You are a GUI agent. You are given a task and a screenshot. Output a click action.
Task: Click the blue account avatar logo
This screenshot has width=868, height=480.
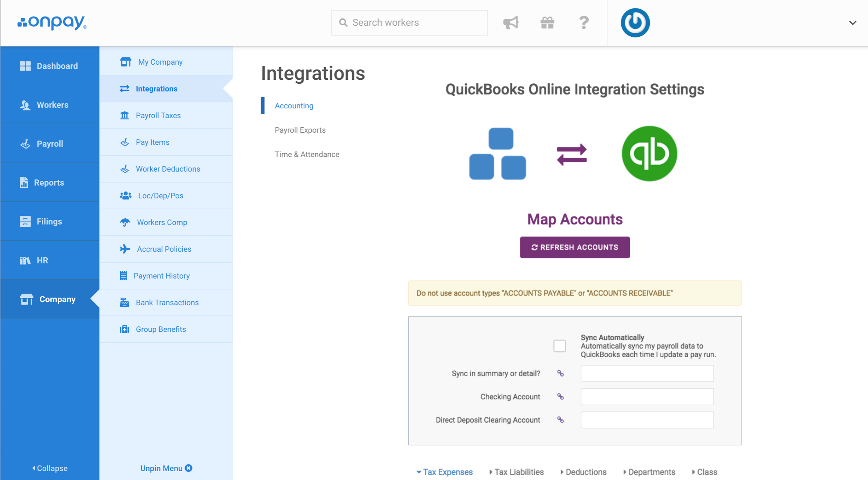635,23
